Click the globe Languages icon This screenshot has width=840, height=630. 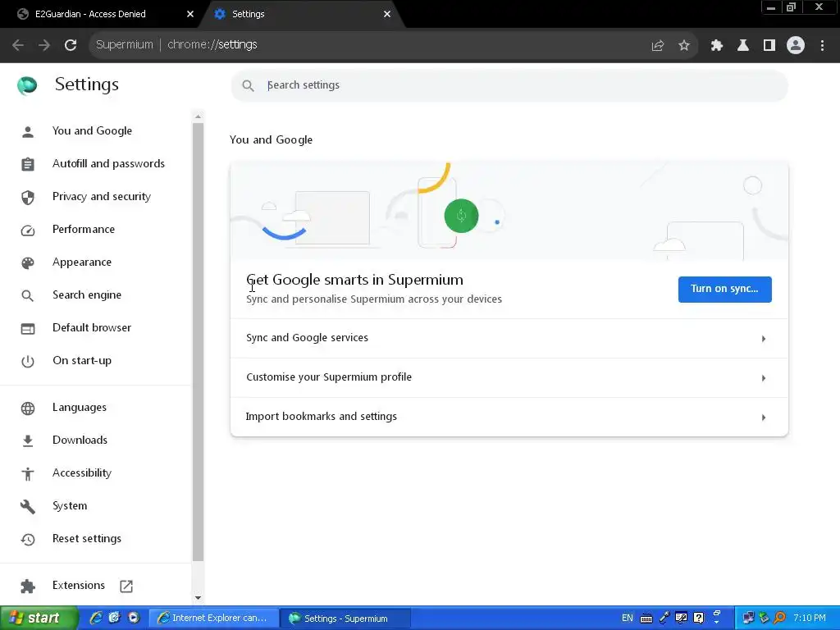tap(28, 408)
